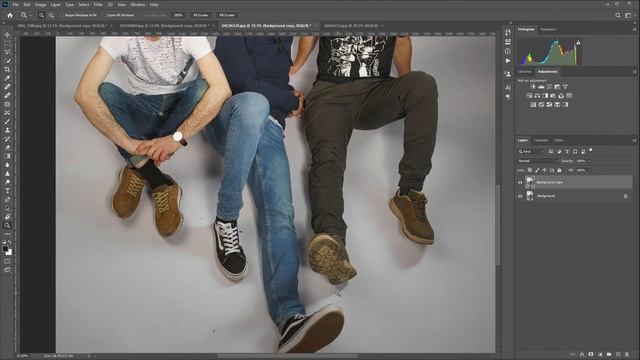
Task: Select the Background copy layer thumbnail
Action: tap(530, 182)
